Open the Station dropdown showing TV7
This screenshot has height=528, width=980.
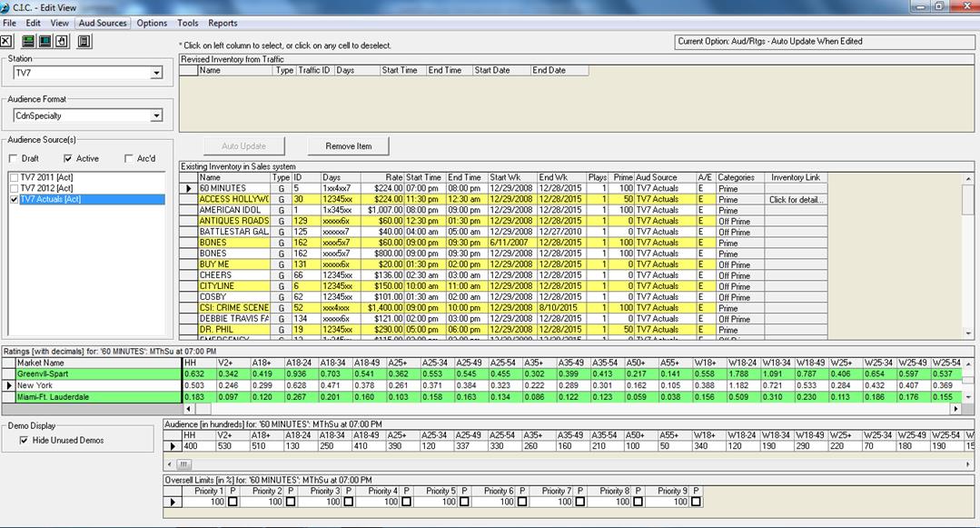[156, 74]
